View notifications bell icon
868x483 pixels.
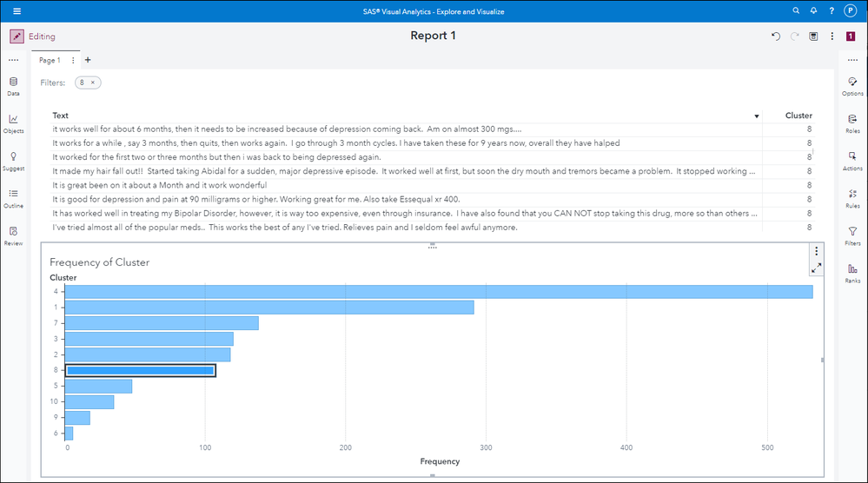tap(814, 10)
